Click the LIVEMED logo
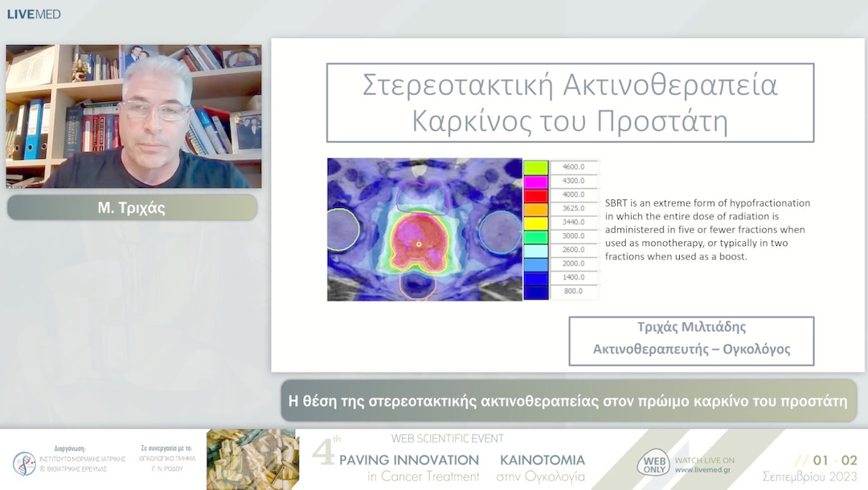The width and height of the screenshot is (868, 490). pyautogui.click(x=34, y=14)
